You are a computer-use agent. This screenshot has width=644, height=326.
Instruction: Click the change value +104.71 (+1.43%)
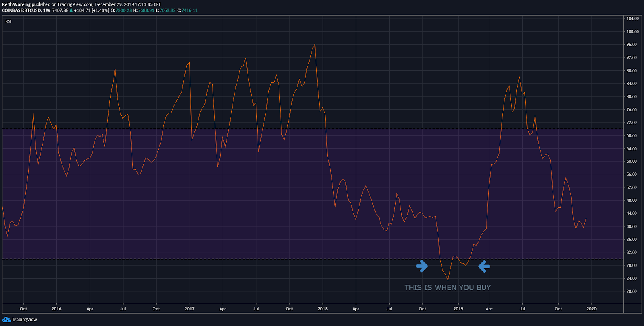91,10
